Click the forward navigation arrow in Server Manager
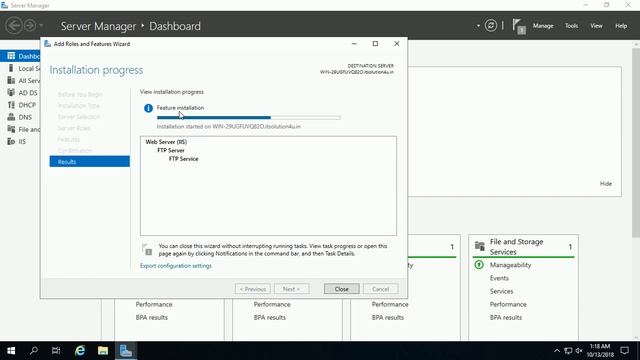 [30, 26]
